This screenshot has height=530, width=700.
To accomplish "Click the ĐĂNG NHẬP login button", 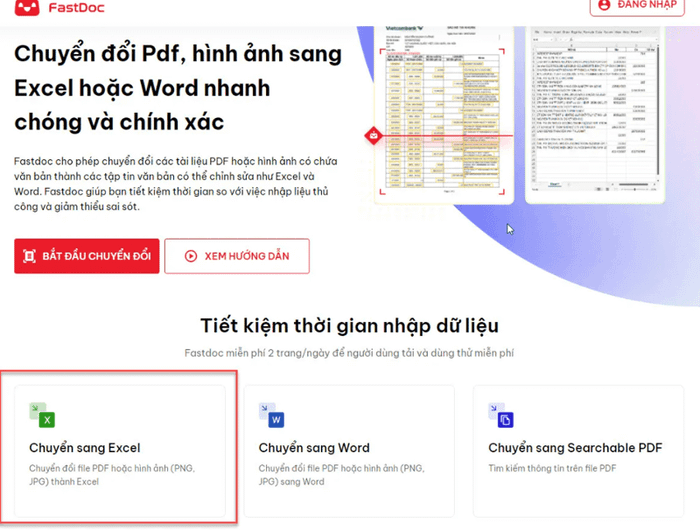I will pyautogui.click(x=637, y=6).
